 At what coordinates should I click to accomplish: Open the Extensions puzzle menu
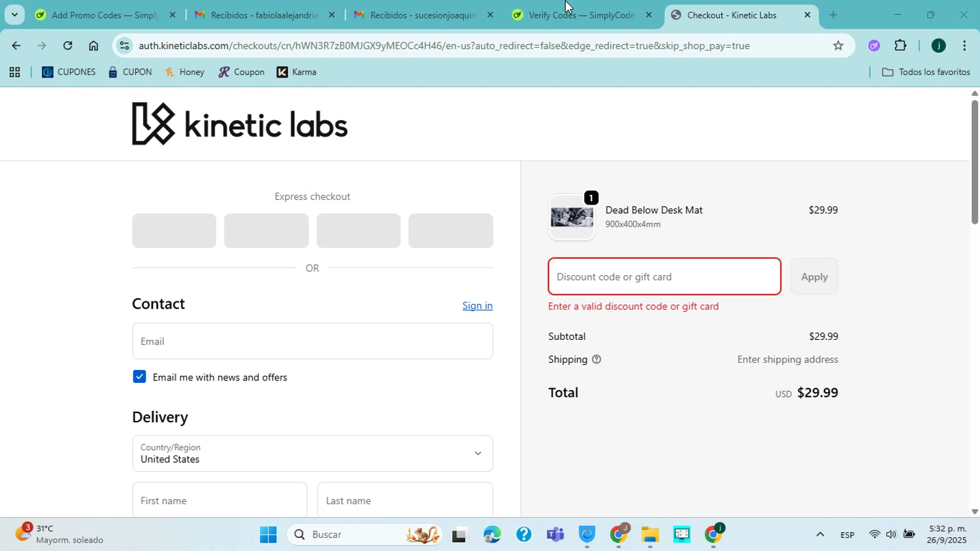click(x=900, y=46)
